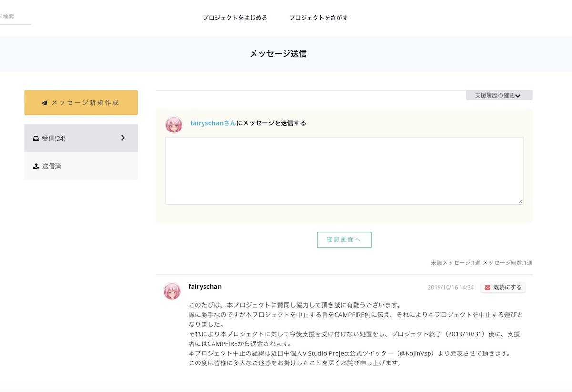Click the closing line starting この度は皆様に
This screenshot has height=392, width=572.
295,363
